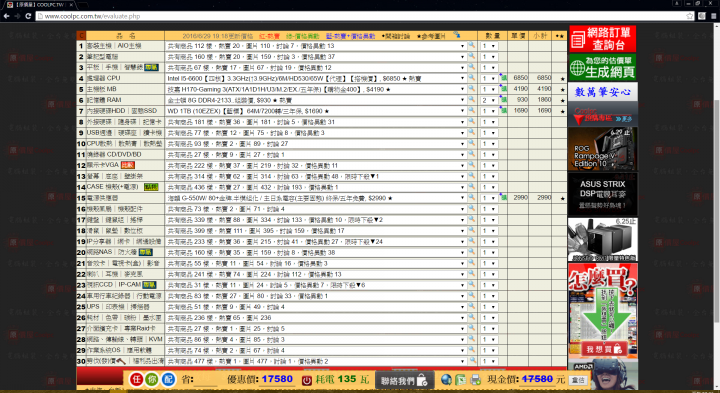Screen dimensions: 720x393
Task: Click magnifier icon in row 1 AIO
Action: (472, 45)
